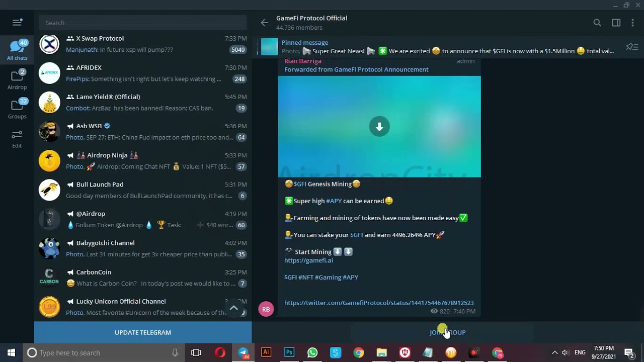Open the #APY hashtag in Super high line
Viewport: 644px width, 362px height.
[334, 201]
